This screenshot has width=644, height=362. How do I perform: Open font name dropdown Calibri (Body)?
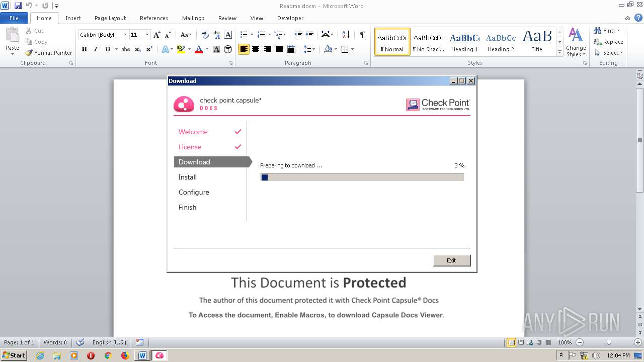pos(125,35)
